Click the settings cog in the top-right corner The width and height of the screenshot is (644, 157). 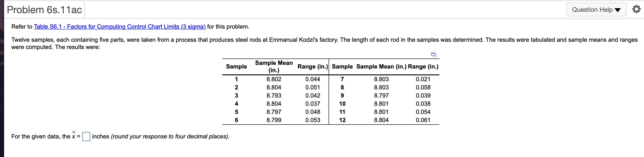tap(636, 9)
